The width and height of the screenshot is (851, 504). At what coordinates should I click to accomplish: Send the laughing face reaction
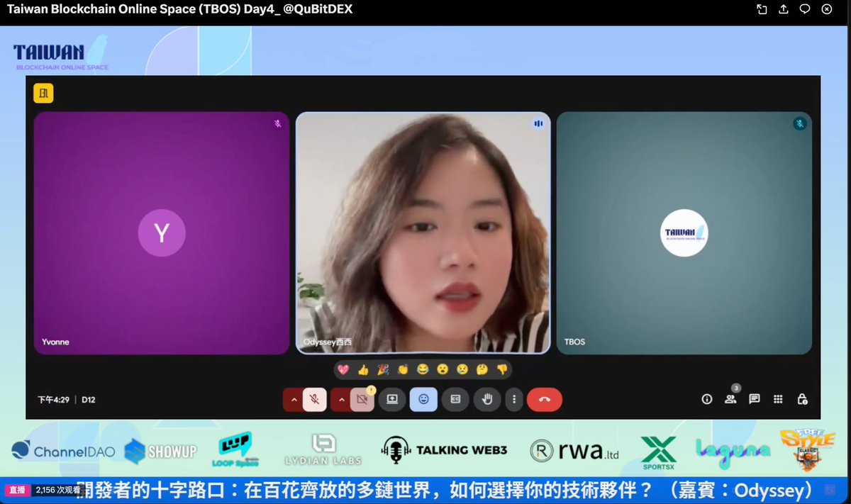(423, 369)
